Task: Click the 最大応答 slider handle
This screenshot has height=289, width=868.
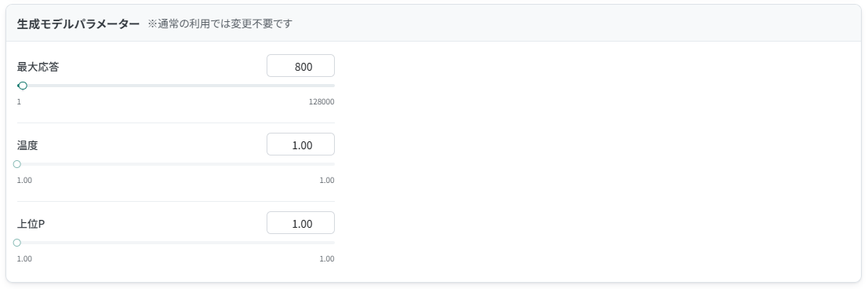Action: click(x=22, y=86)
